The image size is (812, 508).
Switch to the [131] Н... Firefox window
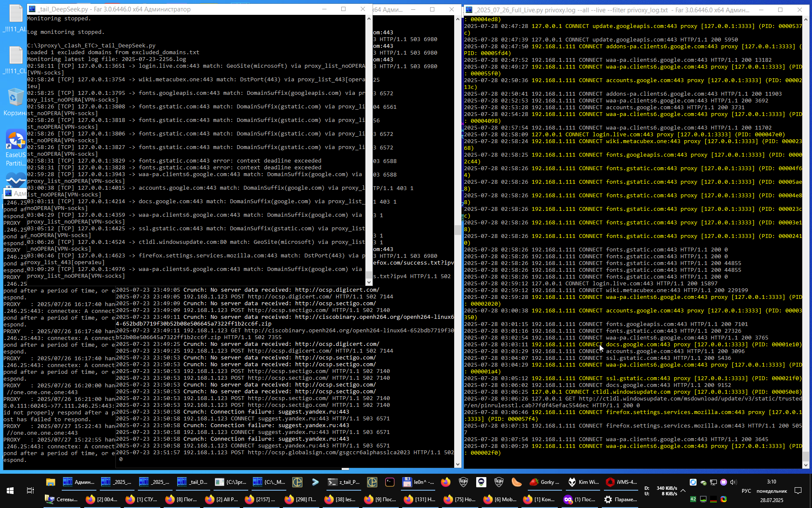(420, 500)
